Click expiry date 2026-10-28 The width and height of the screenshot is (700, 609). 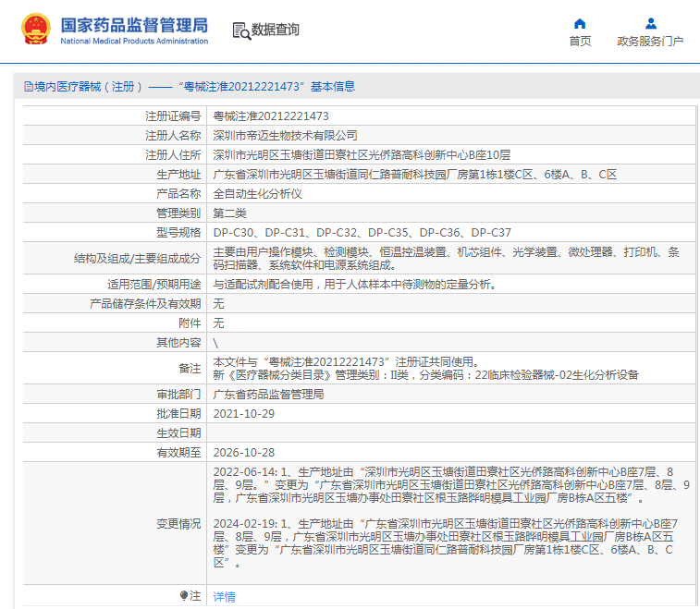[x=244, y=453]
